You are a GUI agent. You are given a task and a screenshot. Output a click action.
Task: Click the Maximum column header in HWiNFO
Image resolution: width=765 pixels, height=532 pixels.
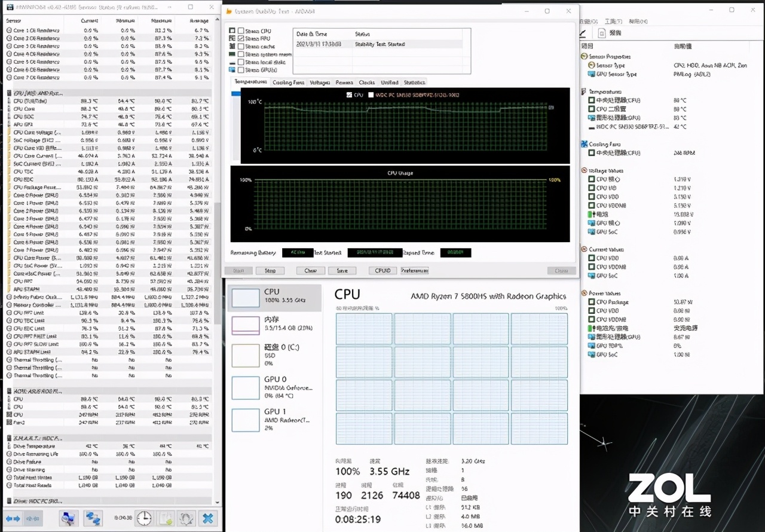162,21
